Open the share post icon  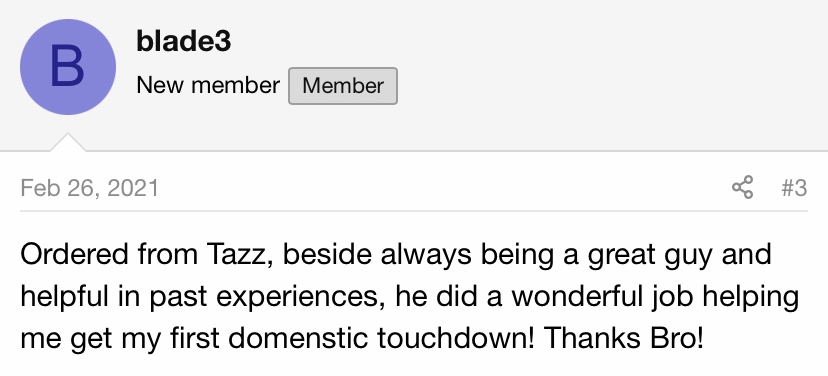point(742,188)
